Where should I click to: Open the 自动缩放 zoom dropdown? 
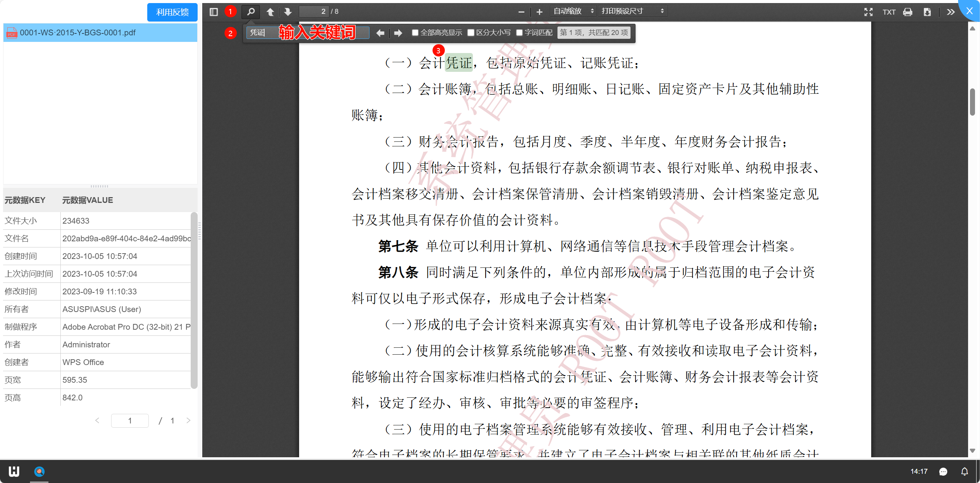click(x=573, y=11)
